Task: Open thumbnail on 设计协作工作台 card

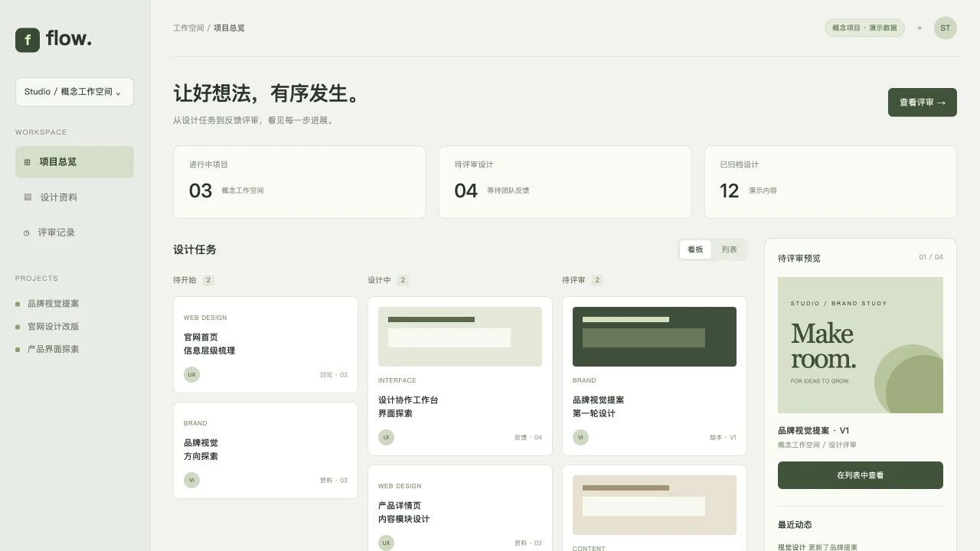Action: pyautogui.click(x=460, y=337)
